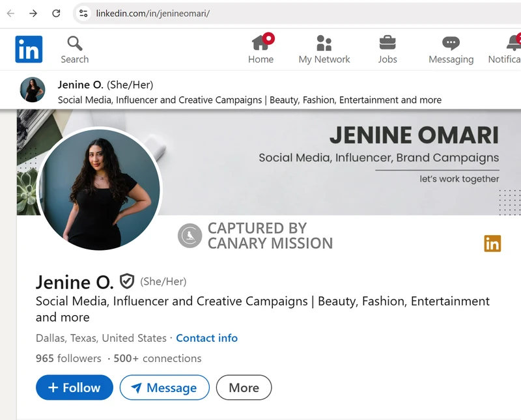Click the 965 followers text

[68, 358]
